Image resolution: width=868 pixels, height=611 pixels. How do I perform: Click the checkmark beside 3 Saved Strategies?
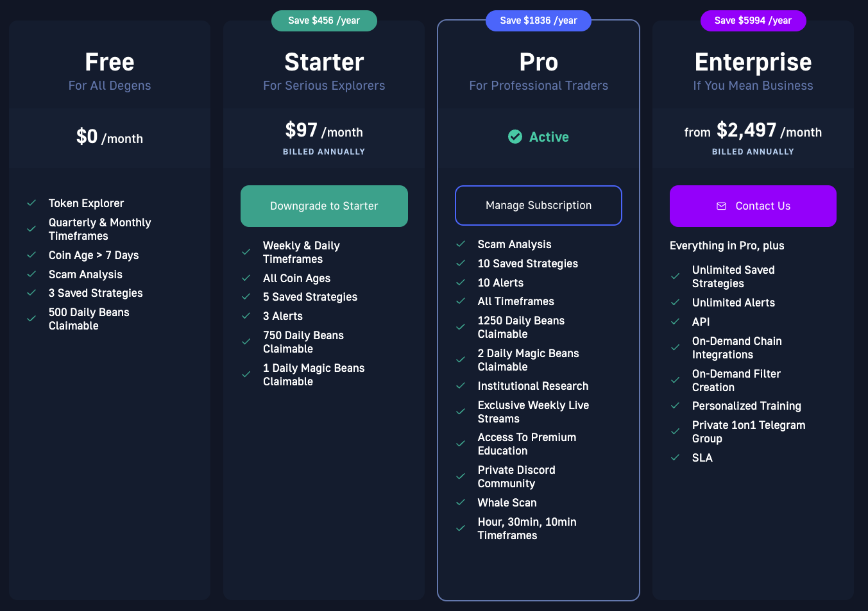[31, 293]
